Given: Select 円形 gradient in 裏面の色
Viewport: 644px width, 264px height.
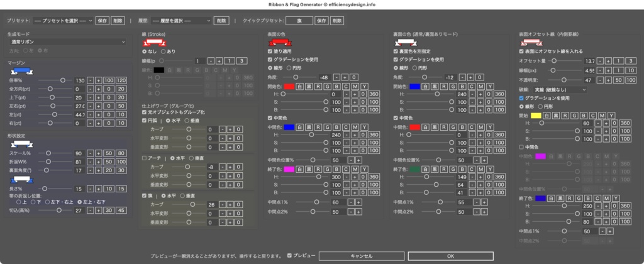Looking at the screenshot, I should pyautogui.click(x=414, y=68).
